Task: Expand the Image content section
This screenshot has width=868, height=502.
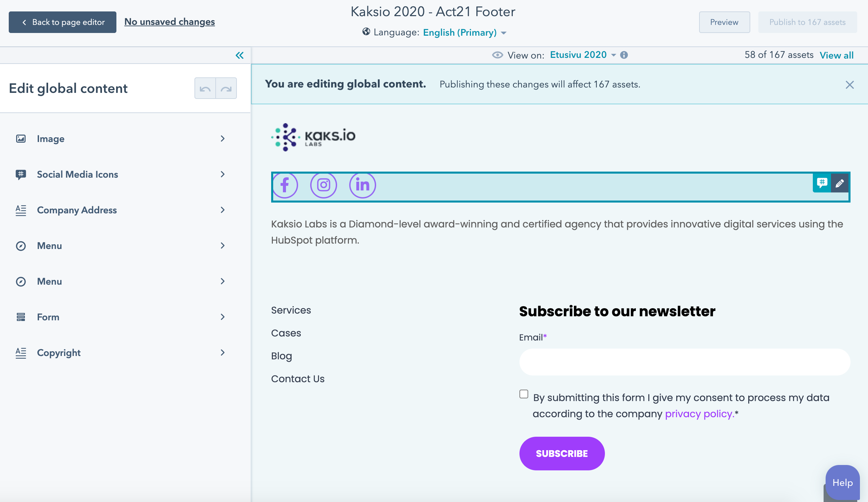Action: coord(222,138)
